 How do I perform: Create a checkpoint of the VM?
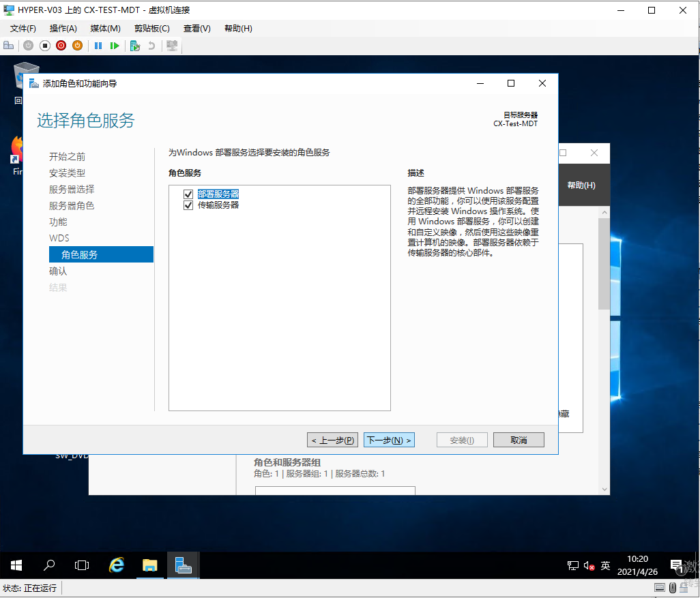(134, 45)
